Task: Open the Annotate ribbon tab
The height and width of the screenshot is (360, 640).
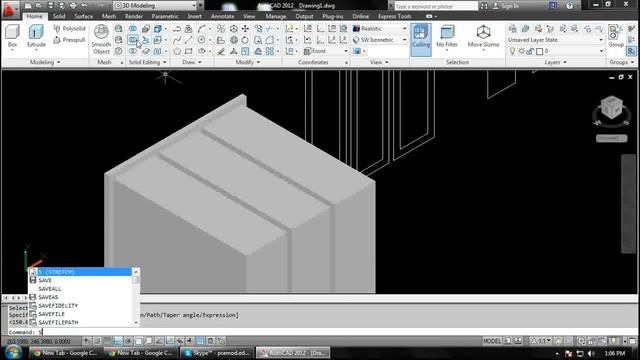Action: [x=222, y=16]
